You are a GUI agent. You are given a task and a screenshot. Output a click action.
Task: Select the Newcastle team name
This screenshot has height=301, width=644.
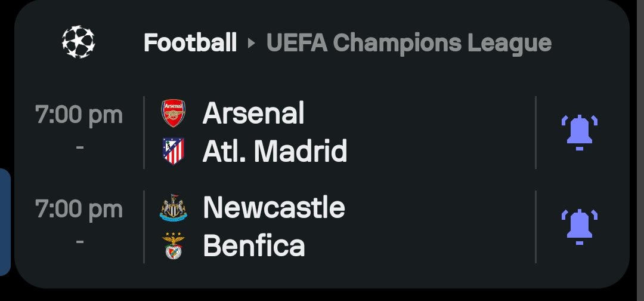coord(274,207)
